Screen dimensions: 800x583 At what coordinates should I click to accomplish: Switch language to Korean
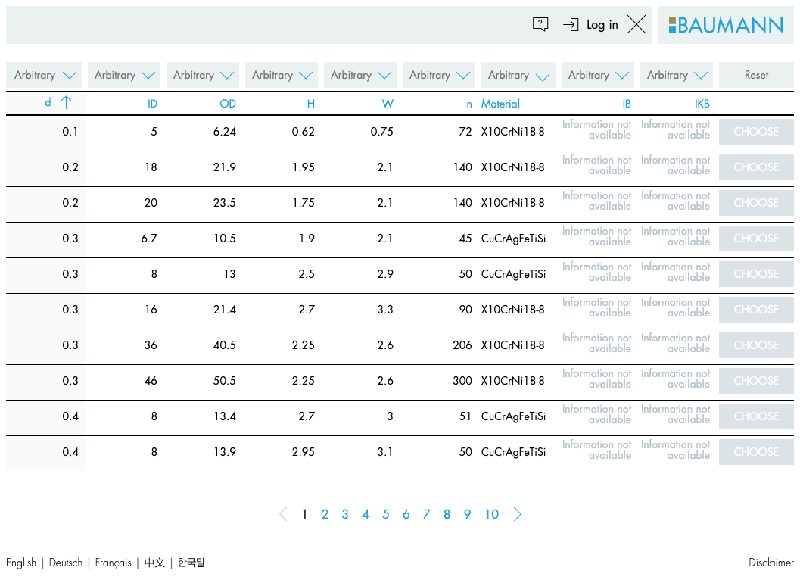pyautogui.click(x=191, y=563)
